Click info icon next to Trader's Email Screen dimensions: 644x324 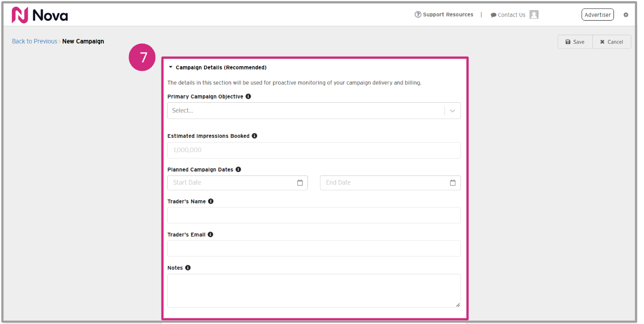(x=210, y=234)
